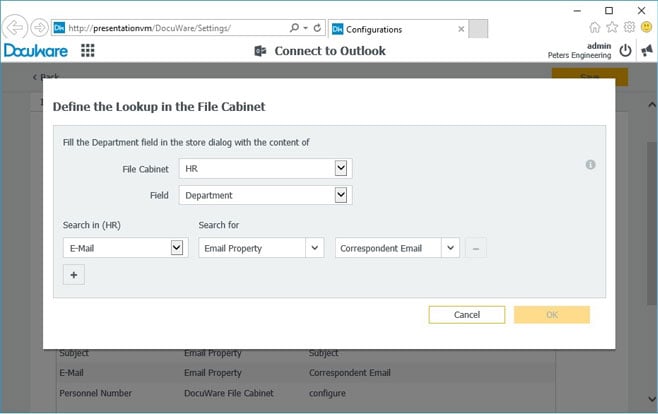Click the power logout icon
Screen dimensions: 658x414
[625, 50]
